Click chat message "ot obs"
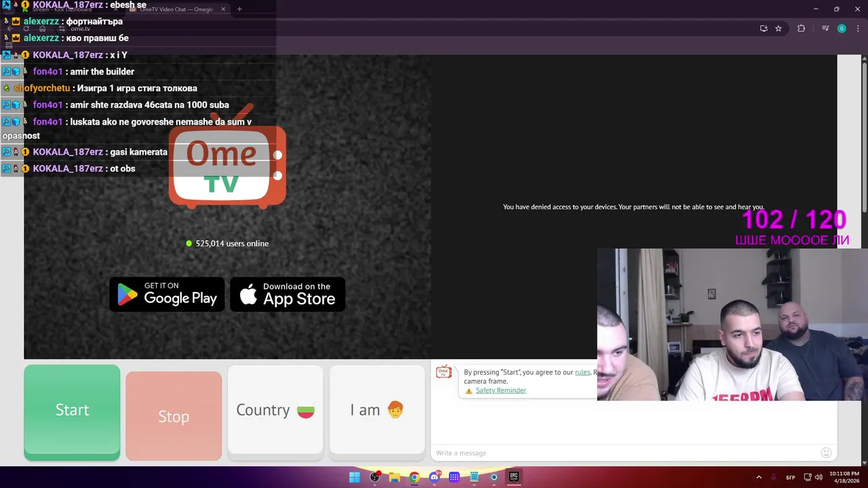The height and width of the screenshot is (488, 868). point(123,168)
